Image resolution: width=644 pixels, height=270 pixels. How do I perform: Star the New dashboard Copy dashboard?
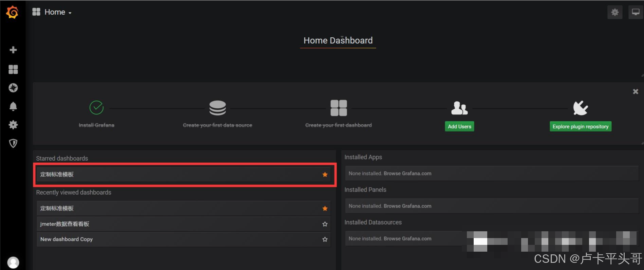tap(325, 239)
